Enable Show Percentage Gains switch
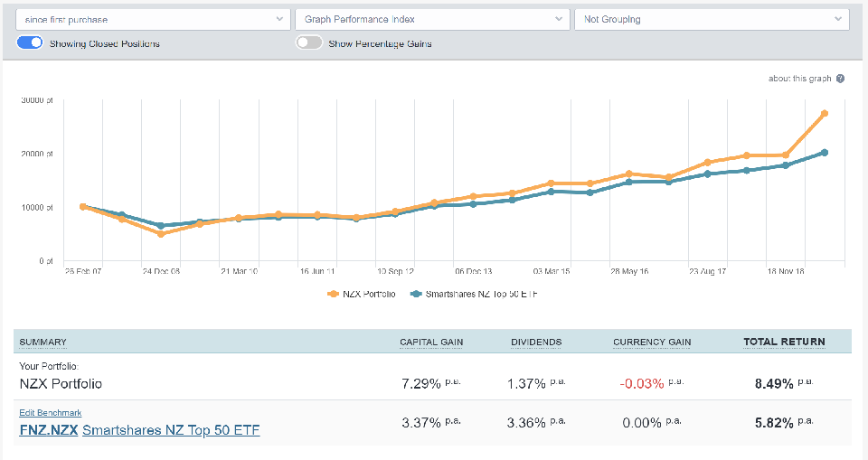 point(309,43)
